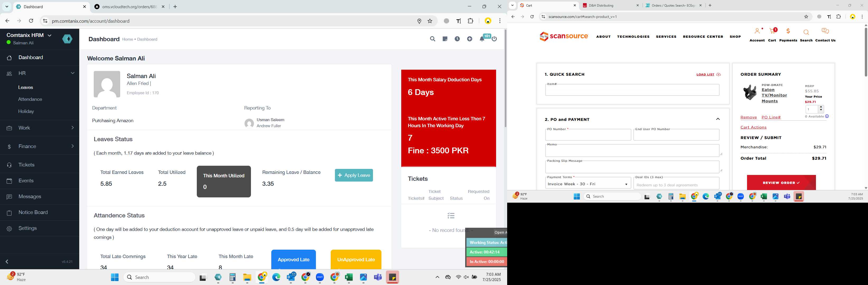The image size is (868, 285).
Task: Open Holiday under HR in sidebar
Action: (x=26, y=111)
